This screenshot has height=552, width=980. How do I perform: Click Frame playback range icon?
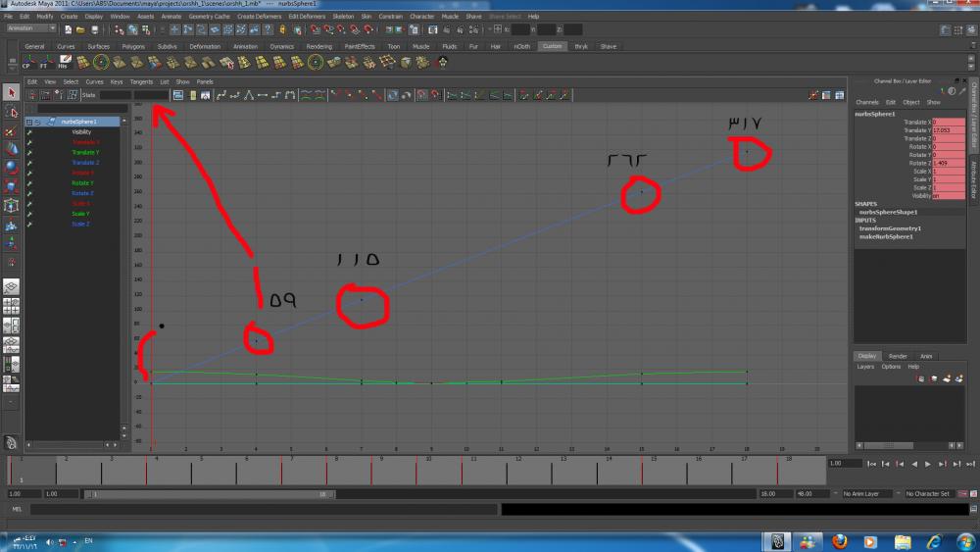pos(192,95)
